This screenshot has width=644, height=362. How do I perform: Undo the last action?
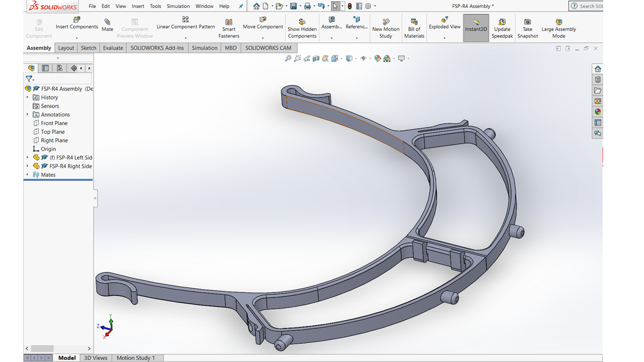(321, 6)
